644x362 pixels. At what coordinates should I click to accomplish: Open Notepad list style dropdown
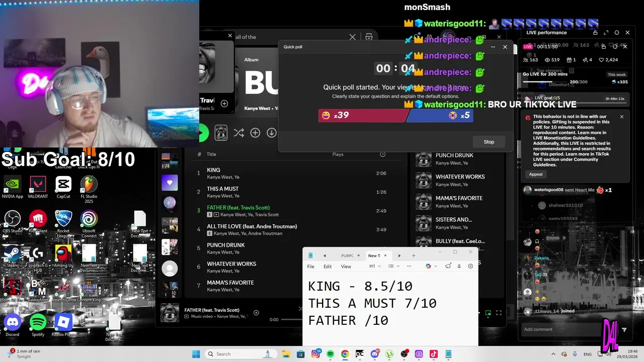coord(393,266)
